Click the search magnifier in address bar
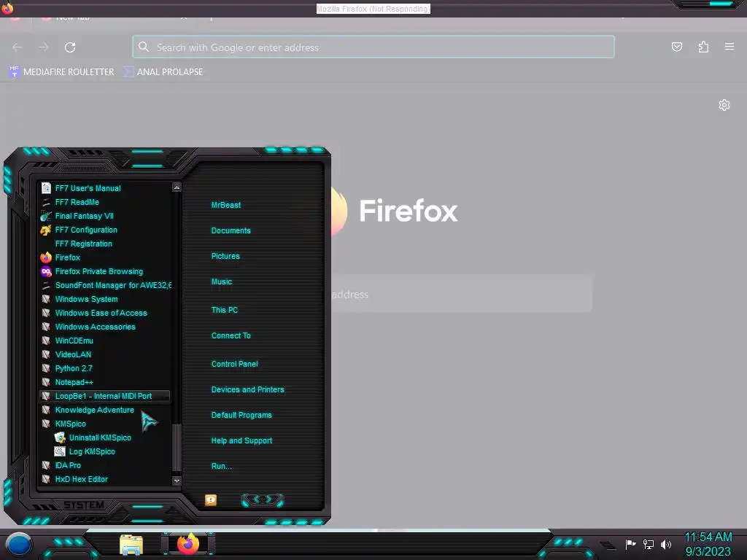 tap(144, 47)
